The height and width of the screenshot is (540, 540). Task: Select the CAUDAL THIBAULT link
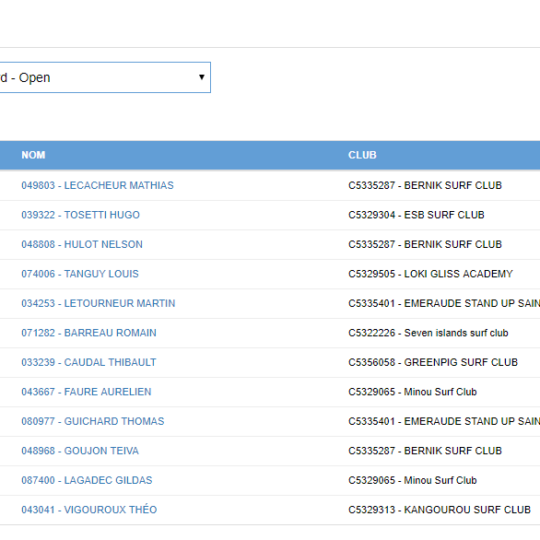89,362
